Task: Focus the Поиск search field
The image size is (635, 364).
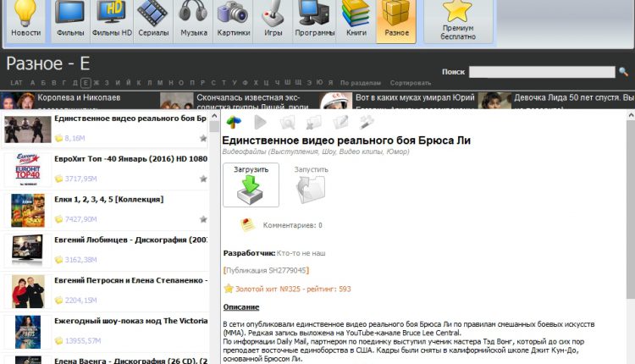Action: (x=542, y=72)
